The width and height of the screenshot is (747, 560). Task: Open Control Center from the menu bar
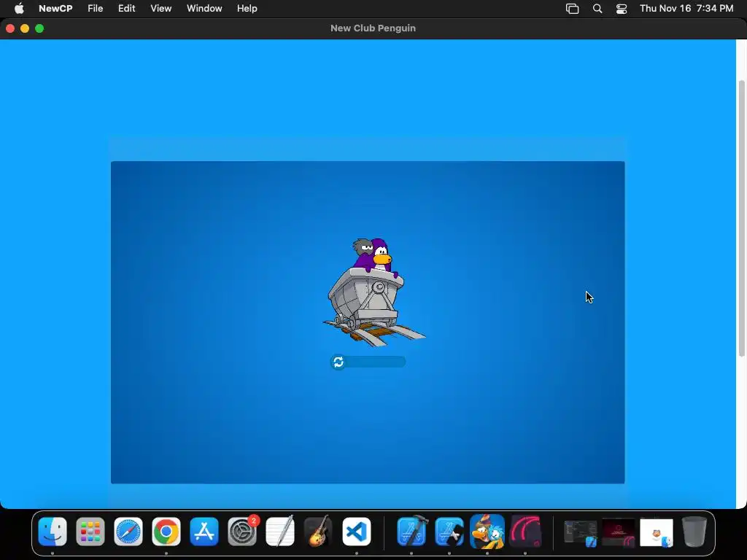622,9
